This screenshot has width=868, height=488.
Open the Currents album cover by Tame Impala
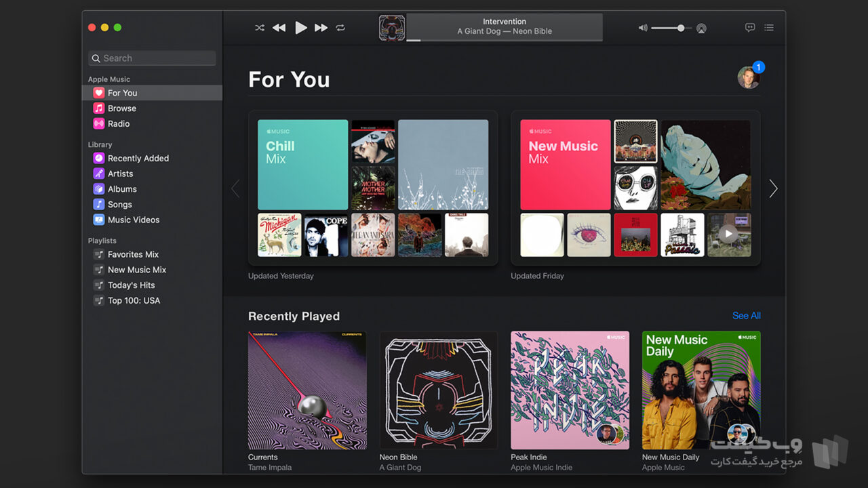point(307,390)
